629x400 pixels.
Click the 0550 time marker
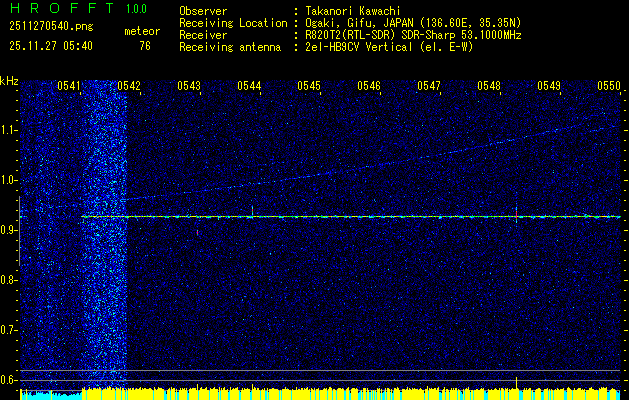pos(609,85)
